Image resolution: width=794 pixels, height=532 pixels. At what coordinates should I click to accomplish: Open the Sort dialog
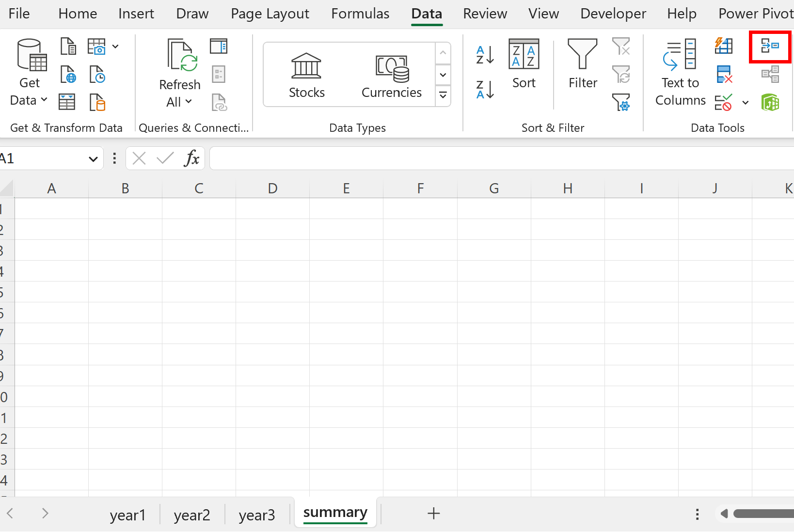pos(524,64)
